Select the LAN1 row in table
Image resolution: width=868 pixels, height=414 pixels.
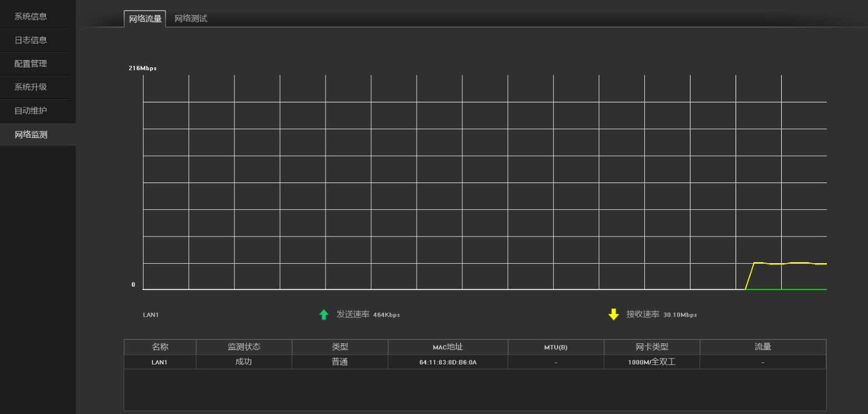(x=475, y=362)
